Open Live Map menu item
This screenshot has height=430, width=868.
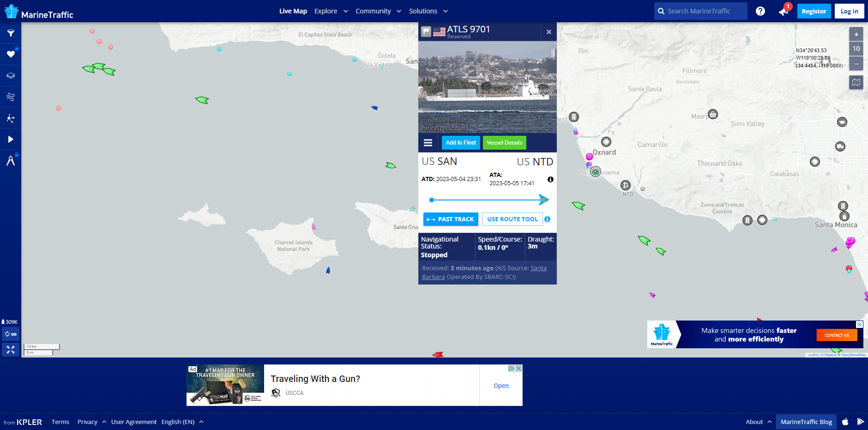[293, 11]
